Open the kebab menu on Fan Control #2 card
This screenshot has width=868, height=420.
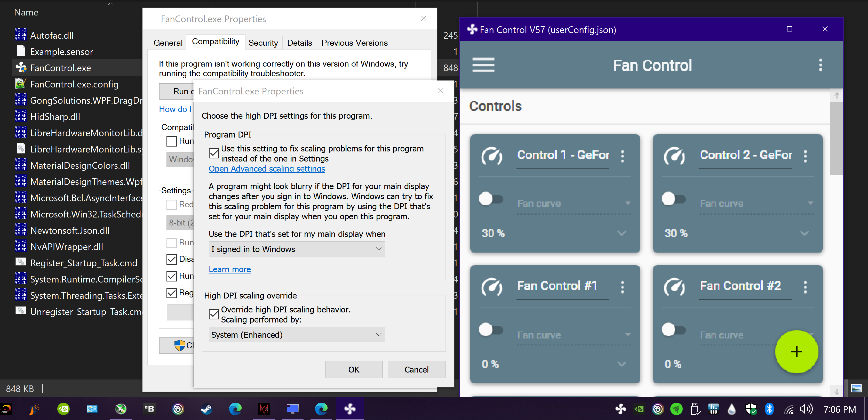click(806, 287)
